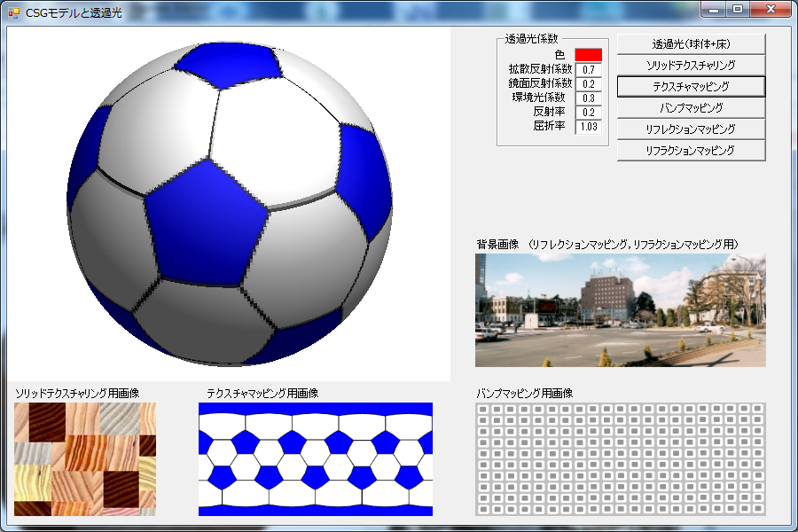This screenshot has width=798, height=532.
Task: Maximize the CSGモデルと透過光 window
Action: click(x=738, y=10)
